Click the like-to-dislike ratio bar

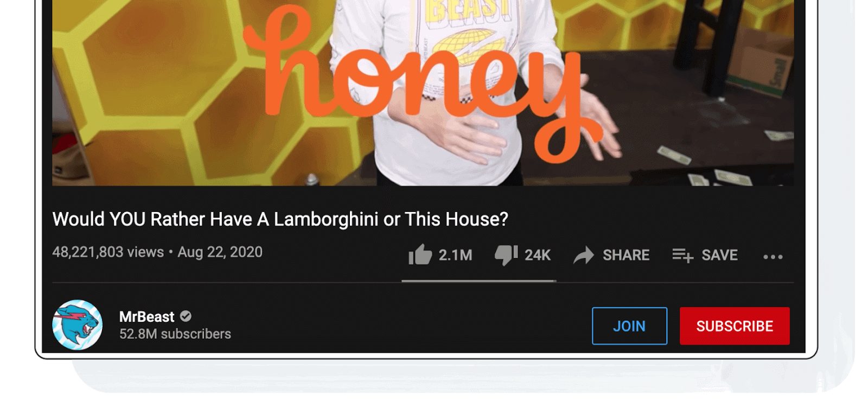coord(478,281)
